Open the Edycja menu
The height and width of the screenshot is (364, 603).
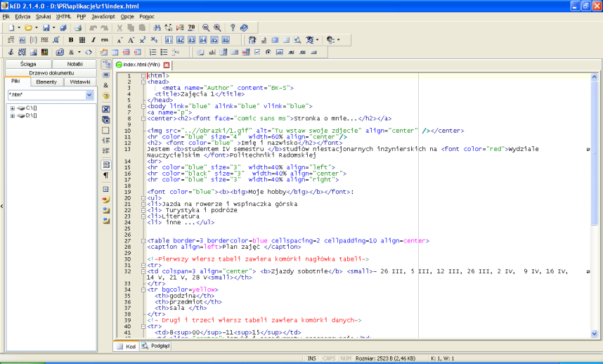point(22,17)
